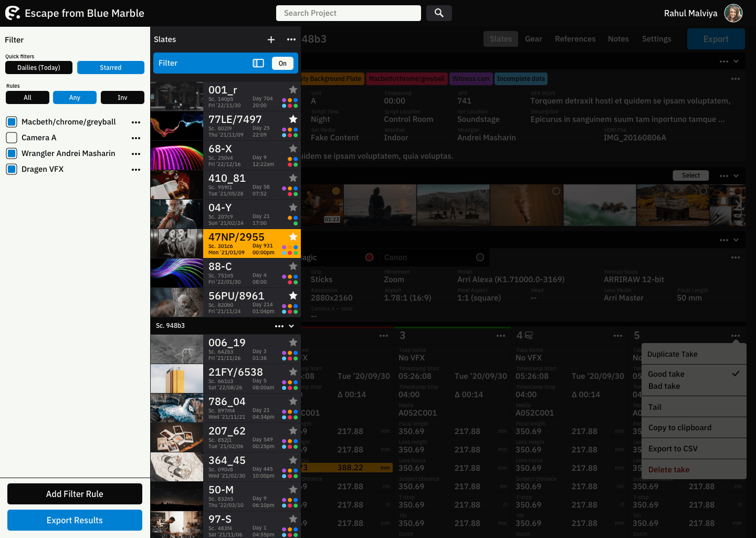This screenshot has width=756, height=538.
Task: Open Rahul Malviya profile avatar
Action: tap(733, 13)
